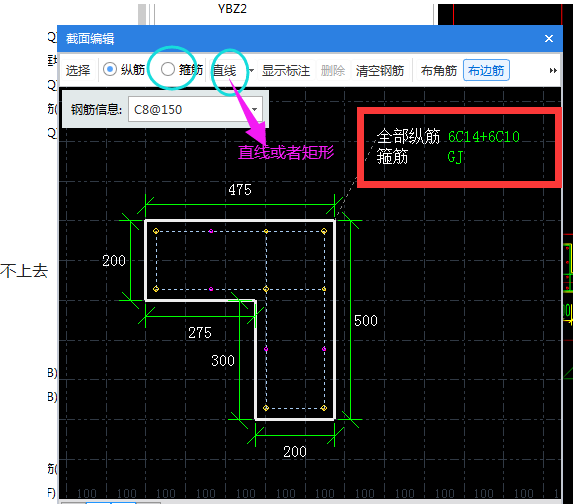Click the highlighted 布边筋 button

[486, 70]
